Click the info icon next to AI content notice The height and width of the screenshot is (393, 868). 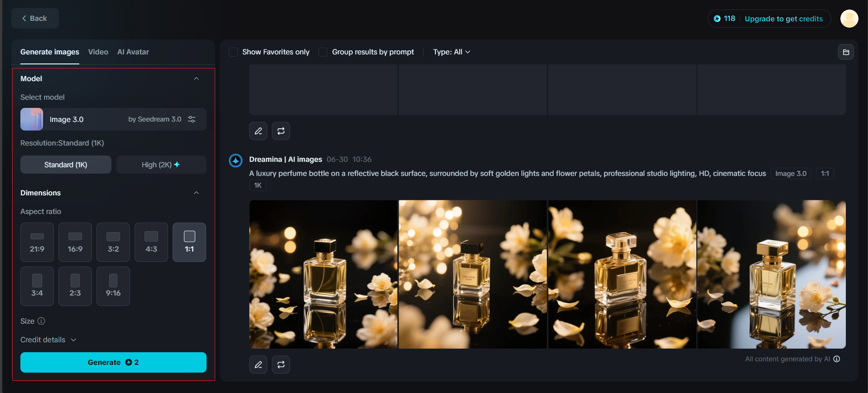click(837, 359)
